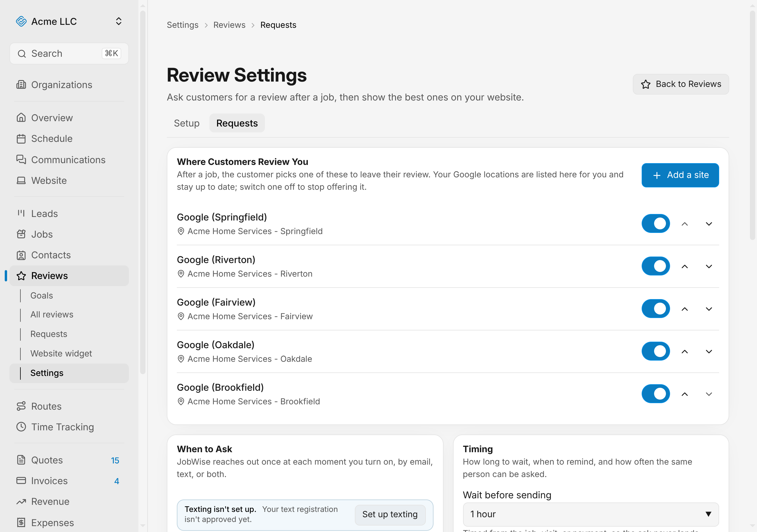Screen dimensions: 757x532
Task: Go to Overview via its home icon
Action: click(21, 118)
